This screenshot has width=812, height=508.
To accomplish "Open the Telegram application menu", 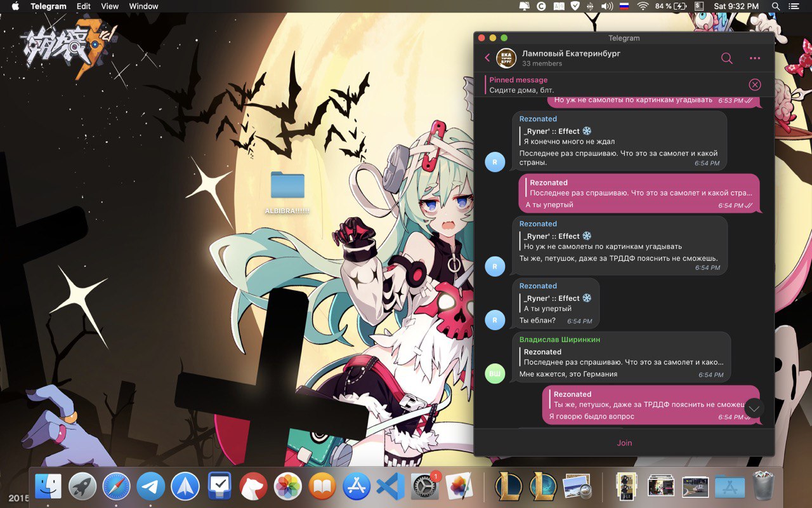I will pos(48,6).
